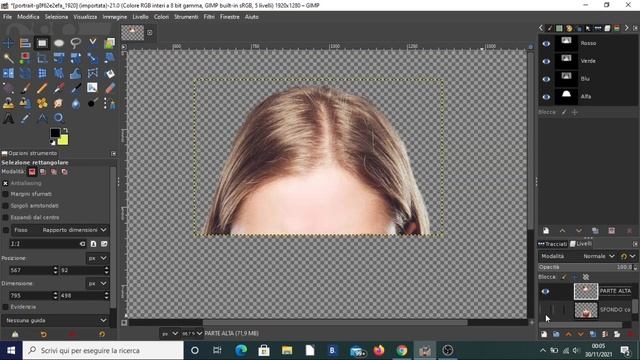Open Windows search box in the taskbar
The image size is (640, 360).
(x=103, y=351)
